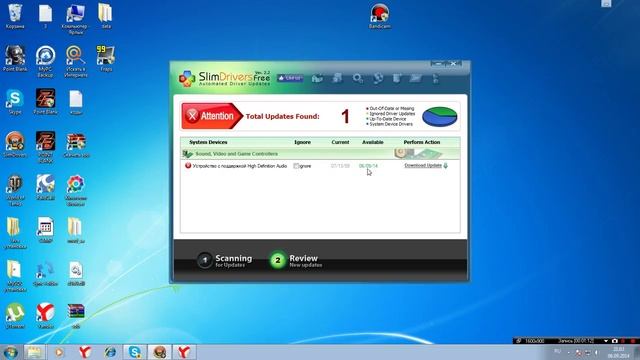The width and height of the screenshot is (640, 360).
Task: Open Point Blank shortcut beside Skype
Action: pos(45,102)
